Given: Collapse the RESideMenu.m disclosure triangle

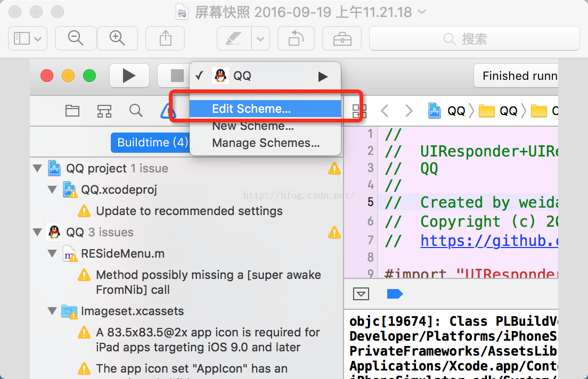Looking at the screenshot, I should coord(53,254).
